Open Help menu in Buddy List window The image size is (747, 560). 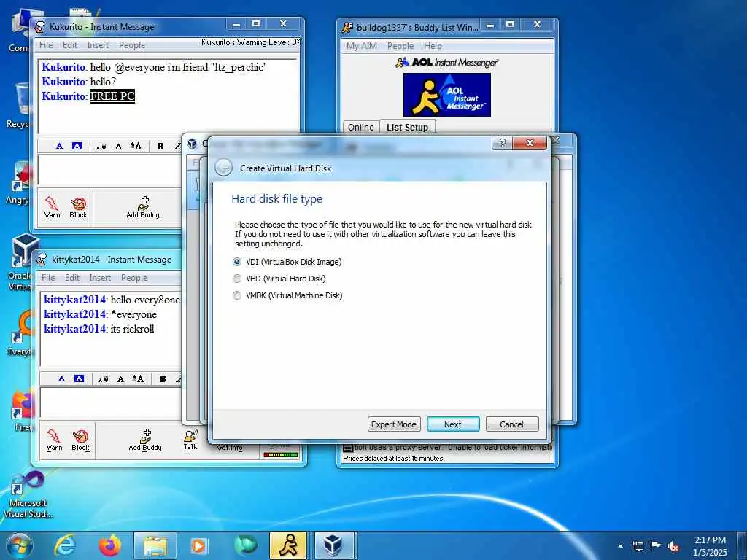(433, 46)
